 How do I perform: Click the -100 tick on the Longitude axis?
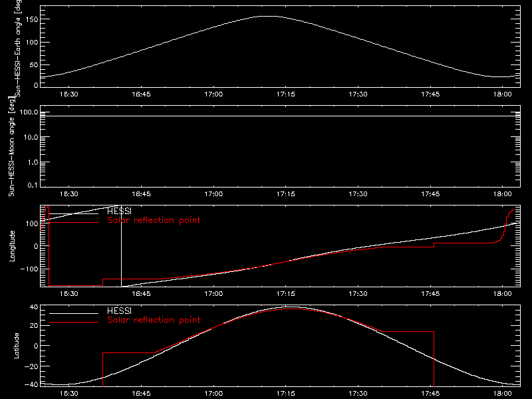tap(29, 269)
